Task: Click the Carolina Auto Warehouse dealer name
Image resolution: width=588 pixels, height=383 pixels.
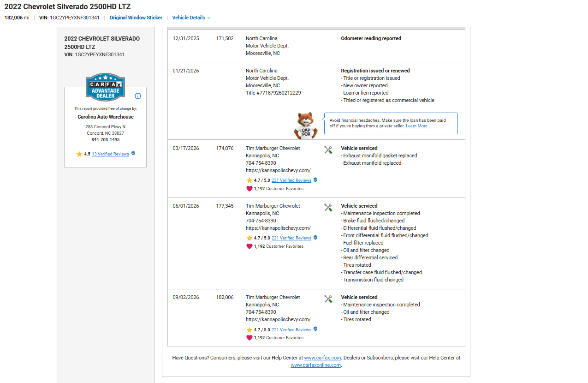Action: (106, 117)
